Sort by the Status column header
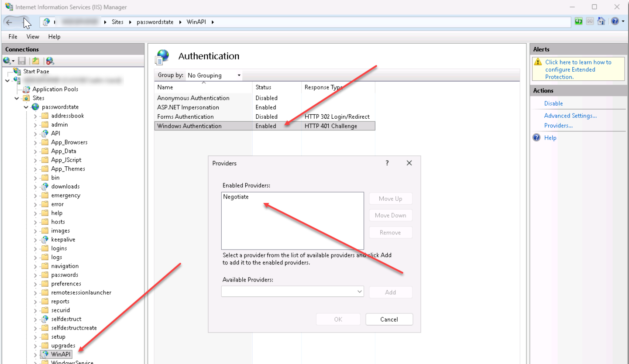Viewport: 629px width, 364px height. tap(277, 87)
